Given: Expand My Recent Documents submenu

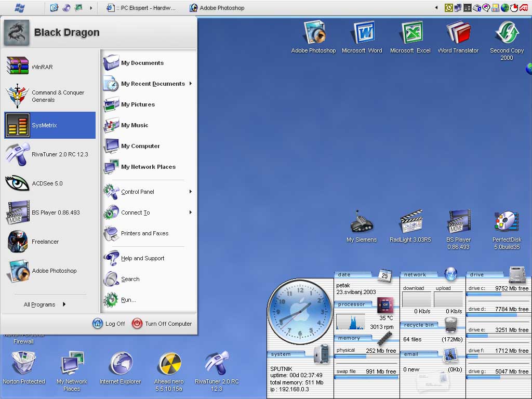Looking at the screenshot, I should pos(153,84).
